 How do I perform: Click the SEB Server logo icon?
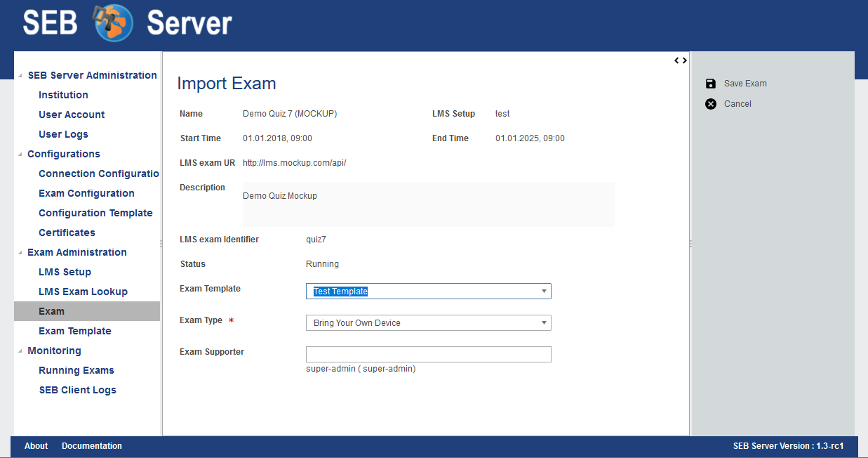point(112,22)
